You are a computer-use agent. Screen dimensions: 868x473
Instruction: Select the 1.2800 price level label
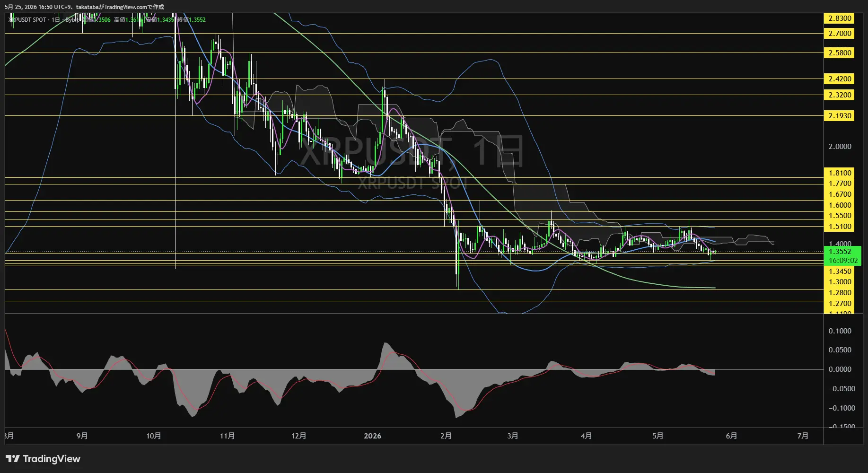[x=840, y=293]
